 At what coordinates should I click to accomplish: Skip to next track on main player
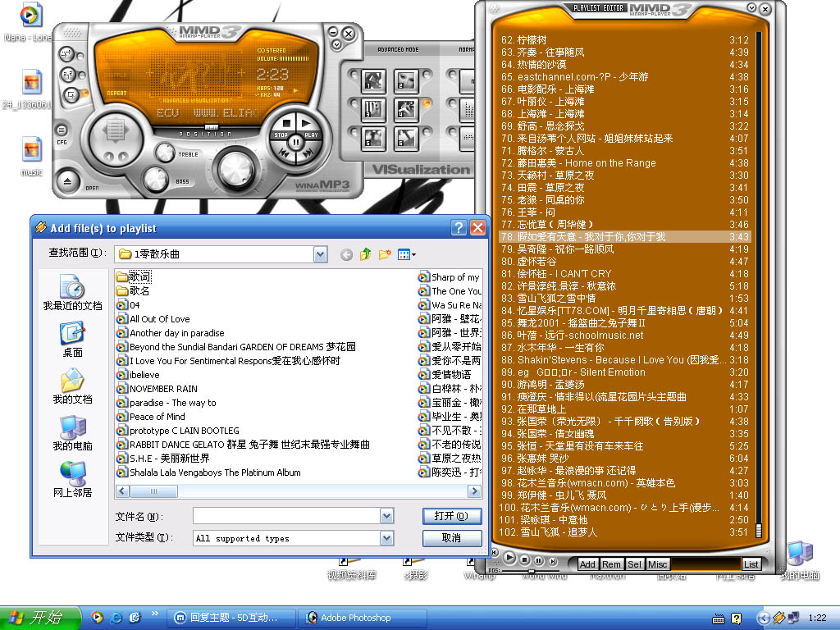[308, 153]
